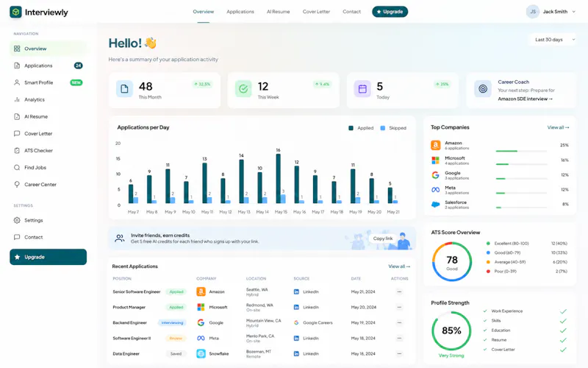Open Analytics in the sidebar
This screenshot has width=588, height=368.
(x=48, y=99)
